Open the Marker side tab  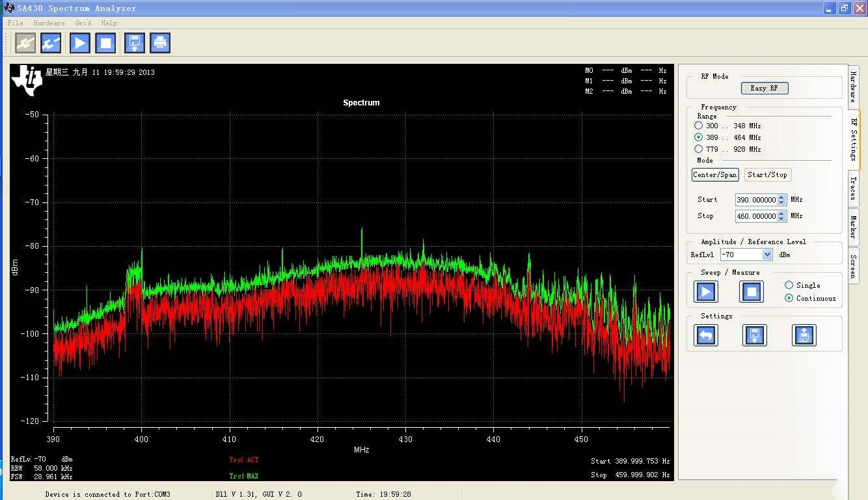pos(853,227)
